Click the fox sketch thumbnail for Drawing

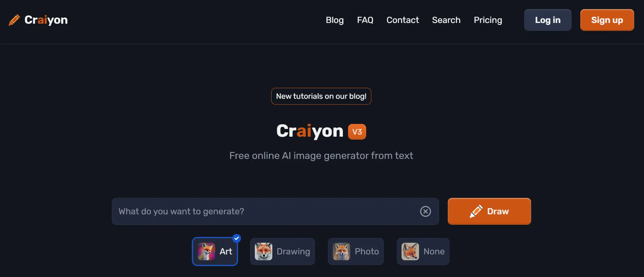tap(264, 251)
